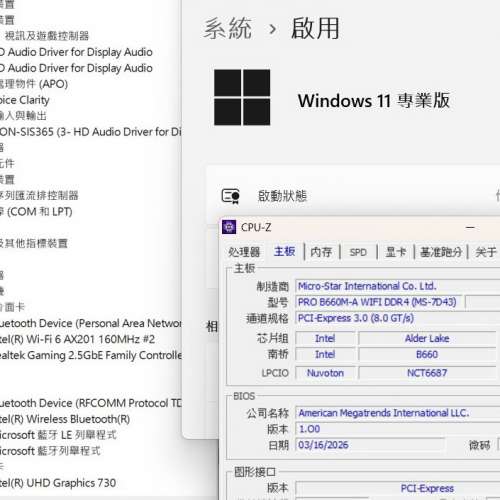Click the chipset vendor Intel value
Viewport: 500px width, 500px height.
pos(325,338)
